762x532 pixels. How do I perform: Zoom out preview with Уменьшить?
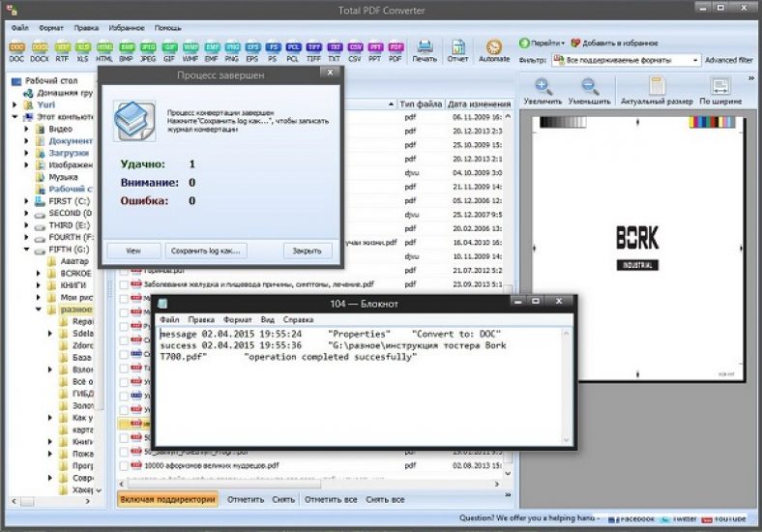590,92
